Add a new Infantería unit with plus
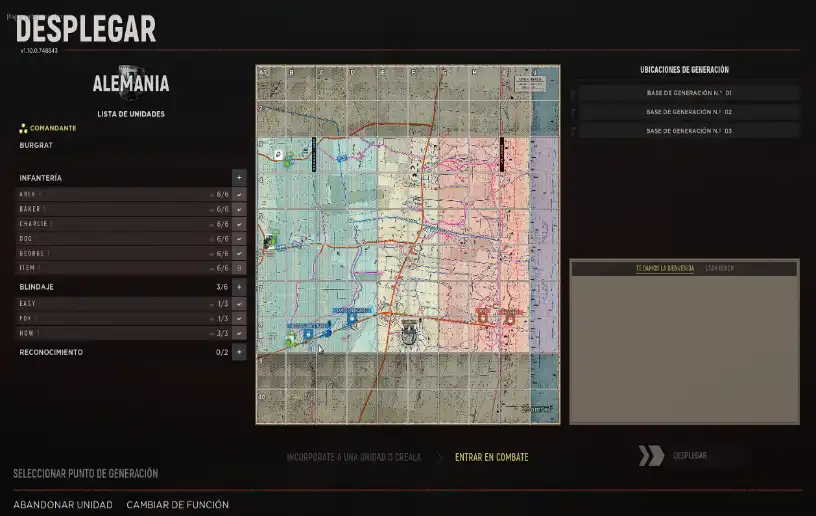The height and width of the screenshot is (516, 816). pyautogui.click(x=239, y=177)
